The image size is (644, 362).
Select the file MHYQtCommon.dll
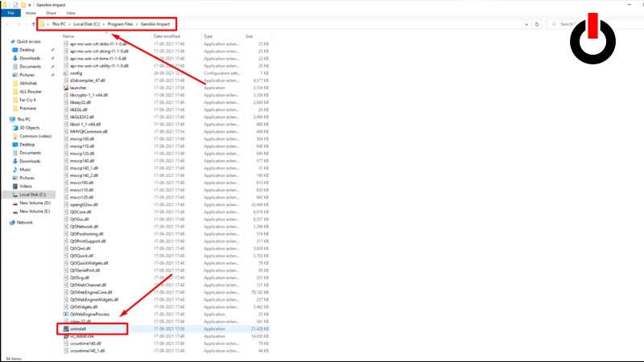pyautogui.click(x=89, y=131)
